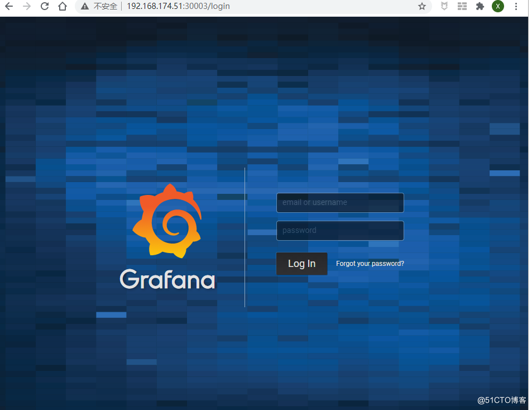Click the Log In button

pyautogui.click(x=301, y=264)
